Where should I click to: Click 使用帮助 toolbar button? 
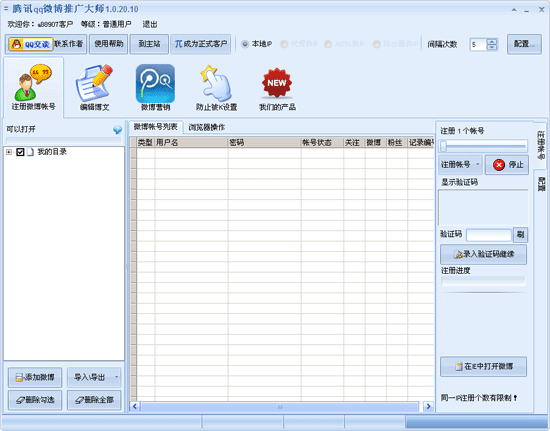click(x=108, y=44)
